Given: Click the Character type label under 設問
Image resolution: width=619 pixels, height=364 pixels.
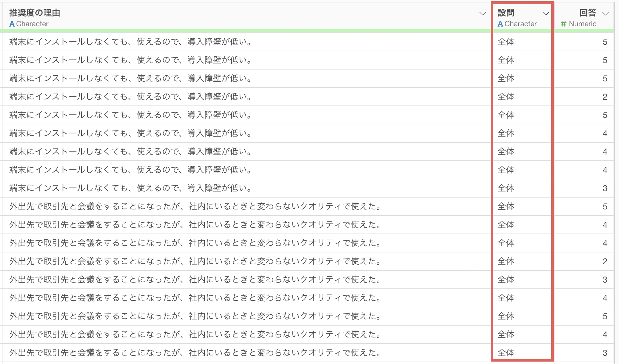Looking at the screenshot, I should tap(520, 24).
